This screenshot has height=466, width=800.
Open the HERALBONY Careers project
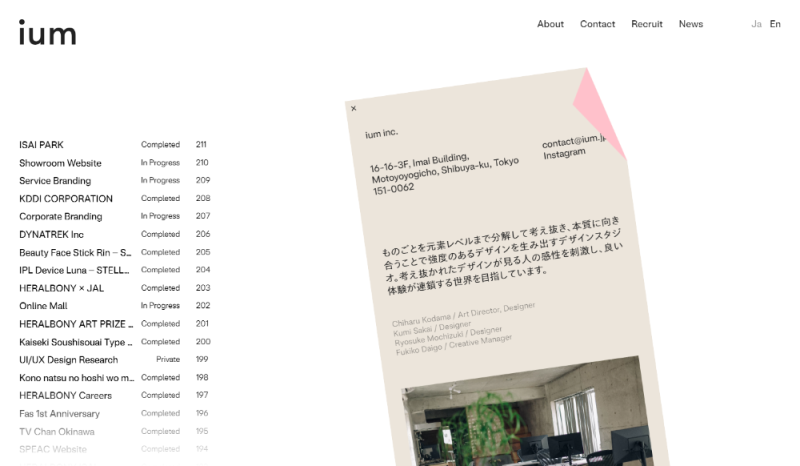point(65,396)
